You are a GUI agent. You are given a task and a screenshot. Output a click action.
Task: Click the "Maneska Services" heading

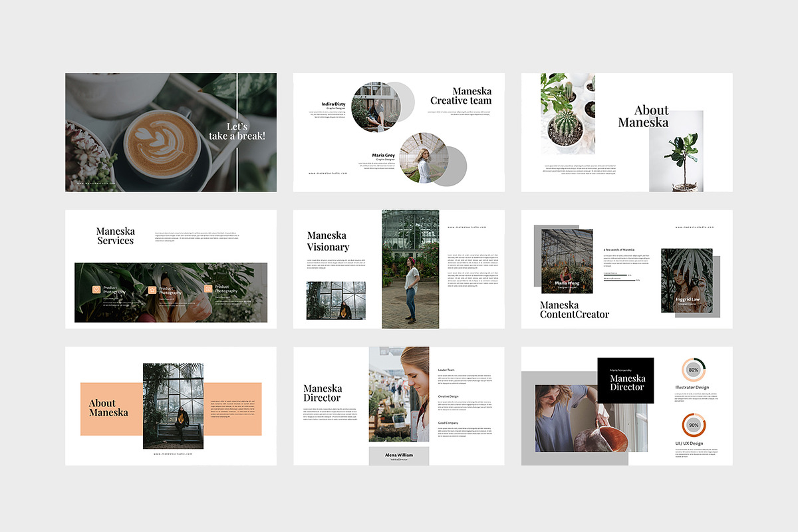115,236
